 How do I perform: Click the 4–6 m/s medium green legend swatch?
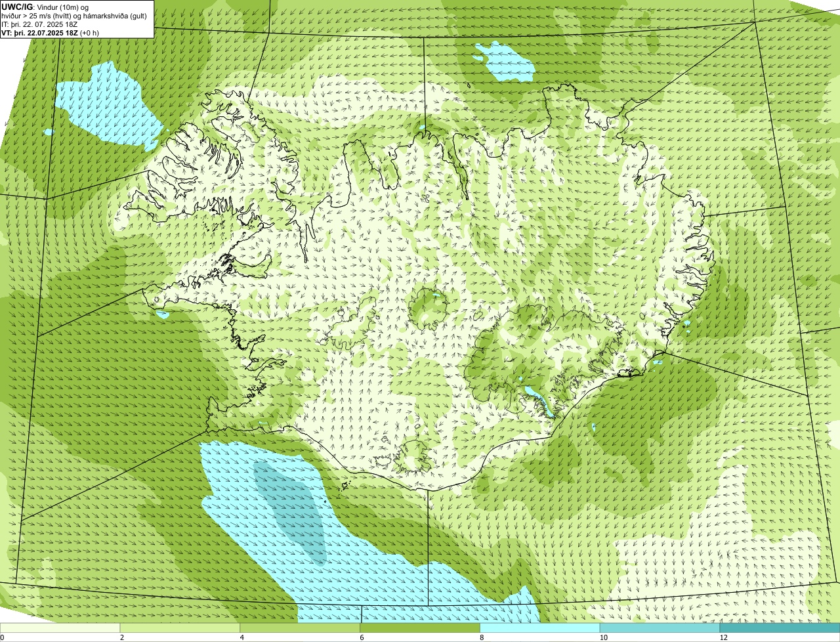click(x=301, y=628)
